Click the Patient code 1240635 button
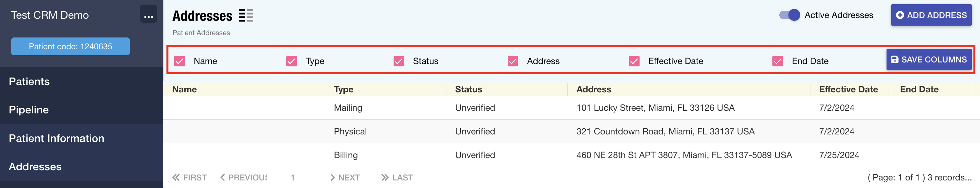Screen dimensions: 980x188 71,47
